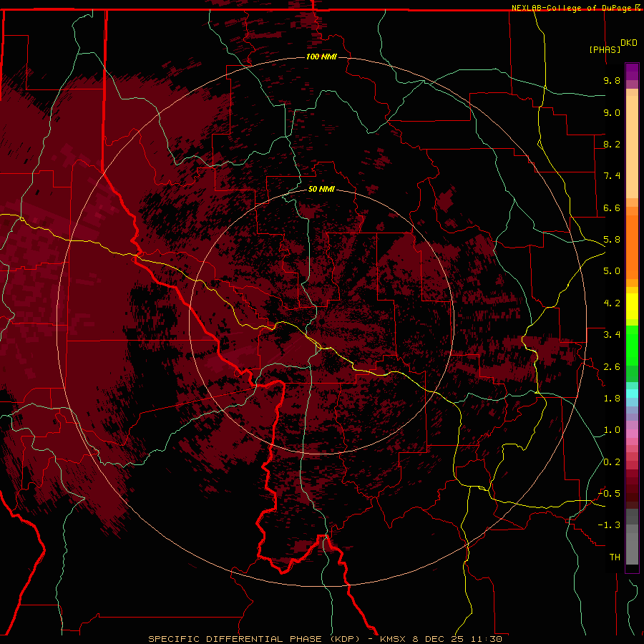Image resolution: width=644 pixels, height=644 pixels.
Task: Click the 6.6 scale value
Action: [612, 208]
